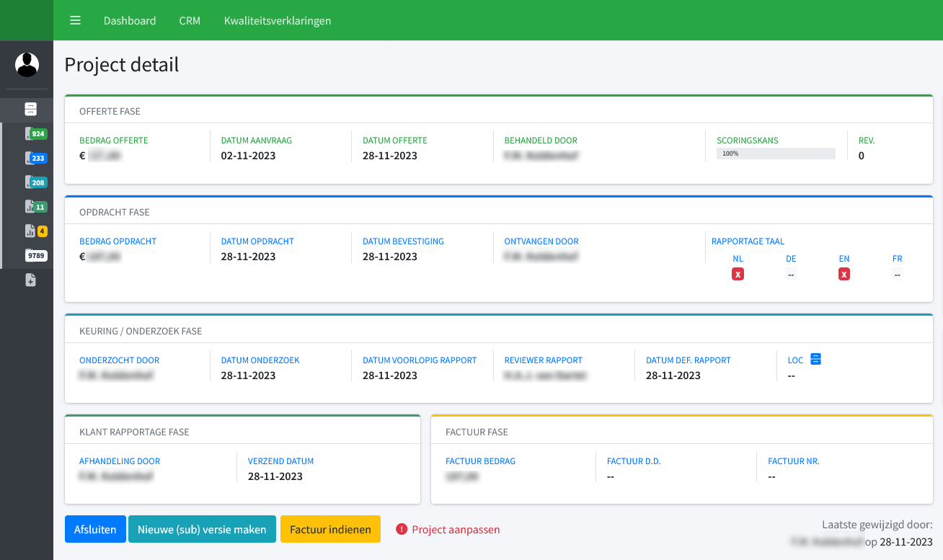
Task: Click Nieuwe (sub) versie maken button
Action: tap(202, 529)
